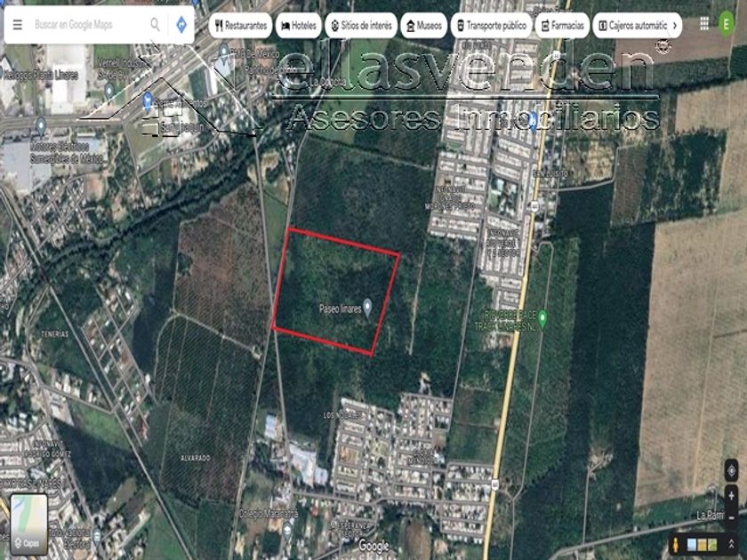Screen dimensions: 747x560
Task: Click the pin at the bottom-left near Capas
Action: 97,536
